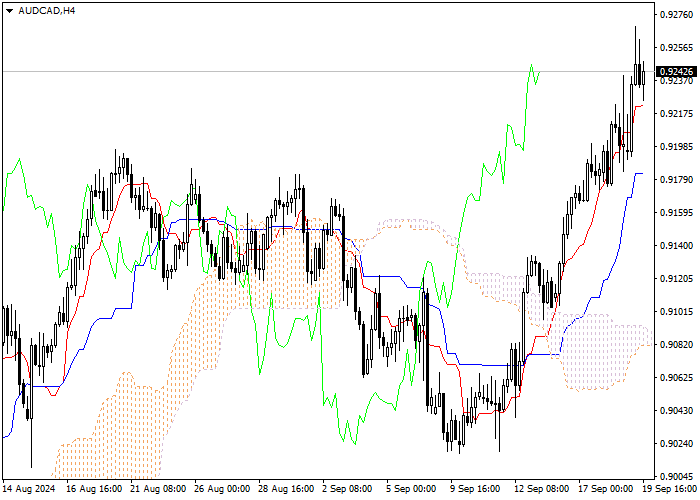This screenshot has height=500, width=700.
Task: Click the 17 Sep 00:00 time label
Action: [606, 489]
